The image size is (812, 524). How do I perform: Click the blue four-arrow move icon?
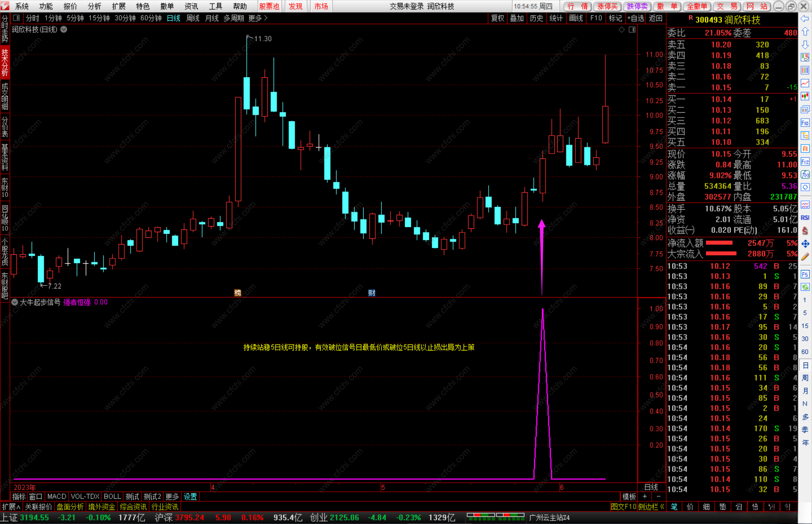pyautogui.click(x=805, y=244)
